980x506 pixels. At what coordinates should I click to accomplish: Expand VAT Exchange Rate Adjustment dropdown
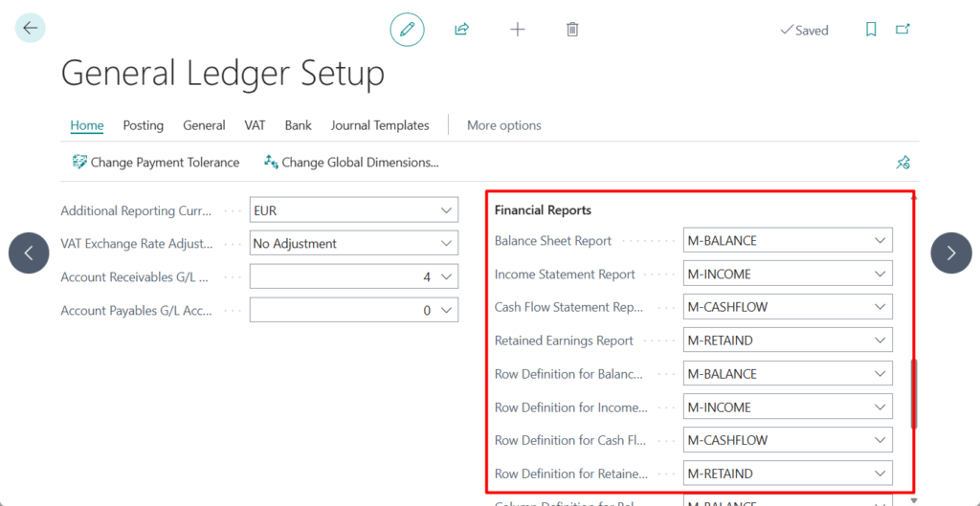click(446, 244)
